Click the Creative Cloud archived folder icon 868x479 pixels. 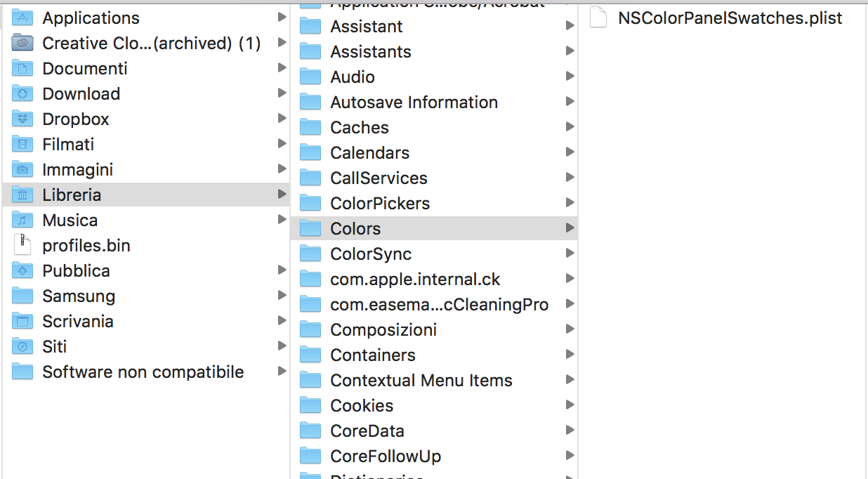(x=23, y=44)
